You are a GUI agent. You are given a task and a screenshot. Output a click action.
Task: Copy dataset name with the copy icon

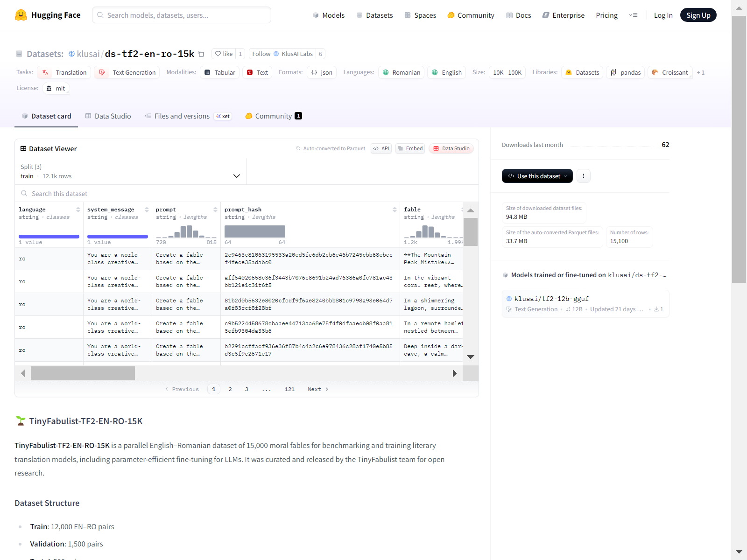click(x=201, y=54)
